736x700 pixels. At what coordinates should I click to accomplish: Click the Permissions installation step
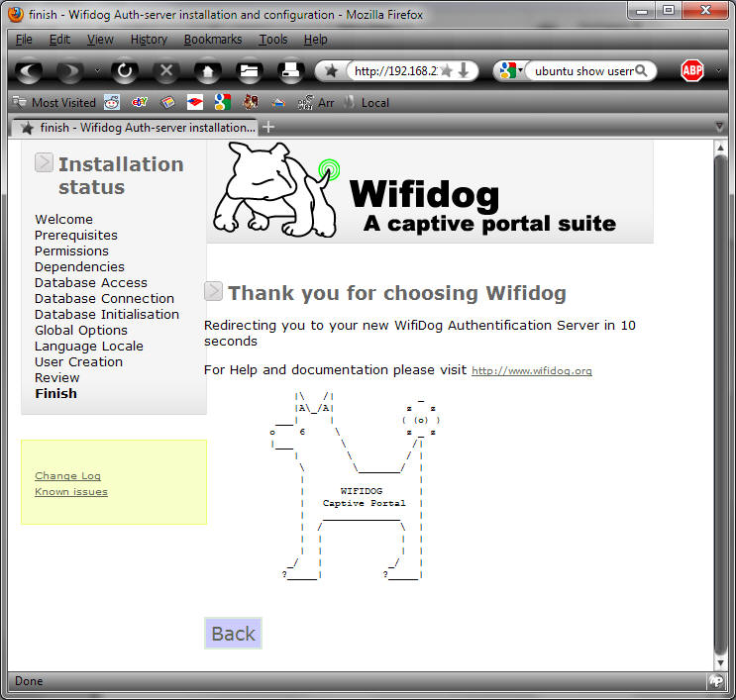pyautogui.click(x=71, y=251)
